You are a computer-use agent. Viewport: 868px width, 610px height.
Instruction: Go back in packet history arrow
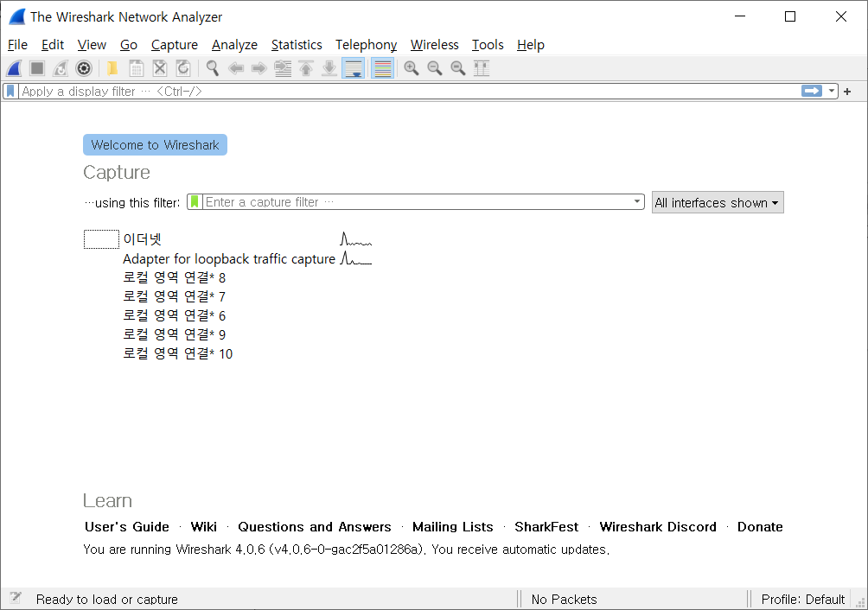click(x=236, y=68)
